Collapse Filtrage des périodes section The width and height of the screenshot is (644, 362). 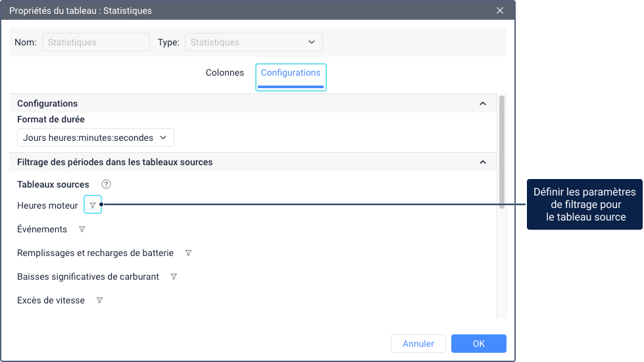483,162
